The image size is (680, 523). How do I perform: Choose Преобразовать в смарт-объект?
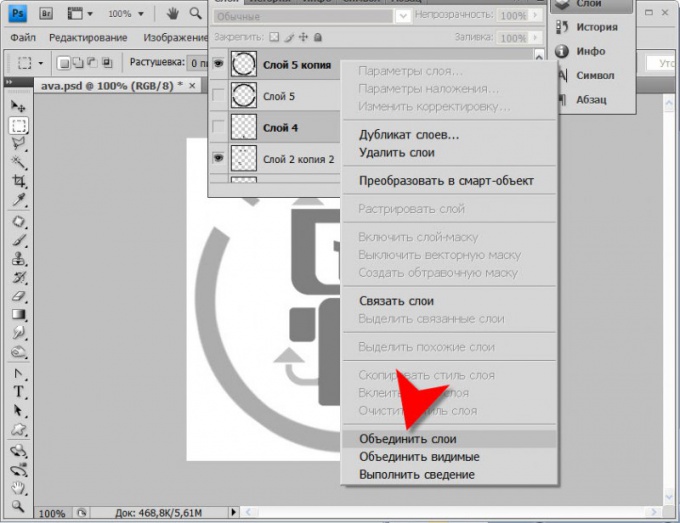tap(449, 181)
